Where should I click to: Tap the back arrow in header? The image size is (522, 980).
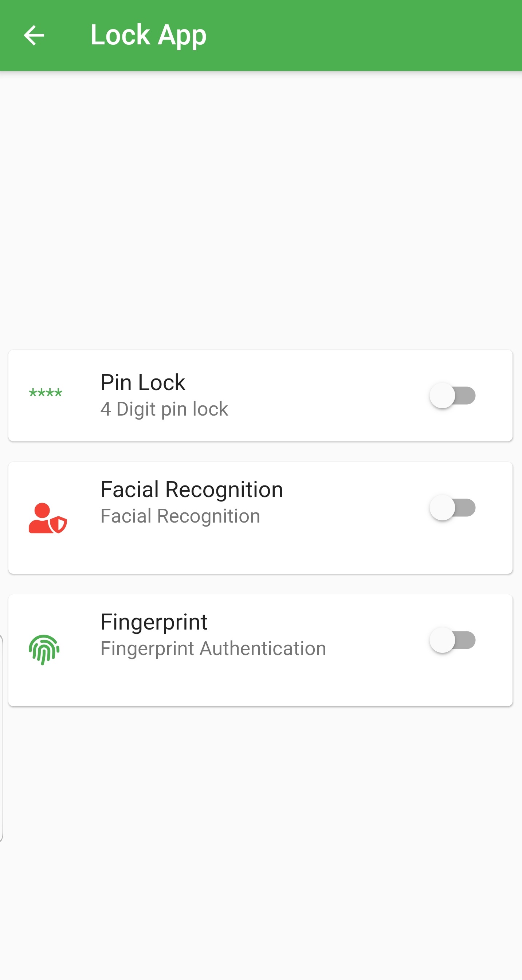point(34,35)
